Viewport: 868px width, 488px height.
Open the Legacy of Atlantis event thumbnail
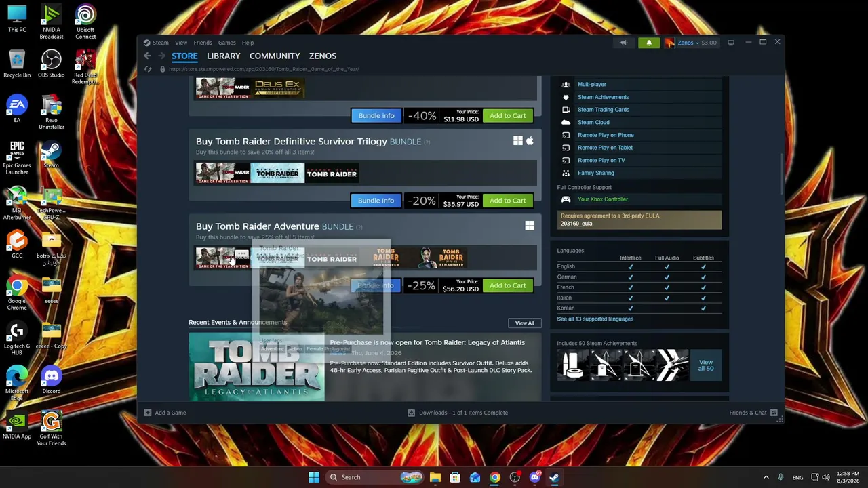pos(256,367)
